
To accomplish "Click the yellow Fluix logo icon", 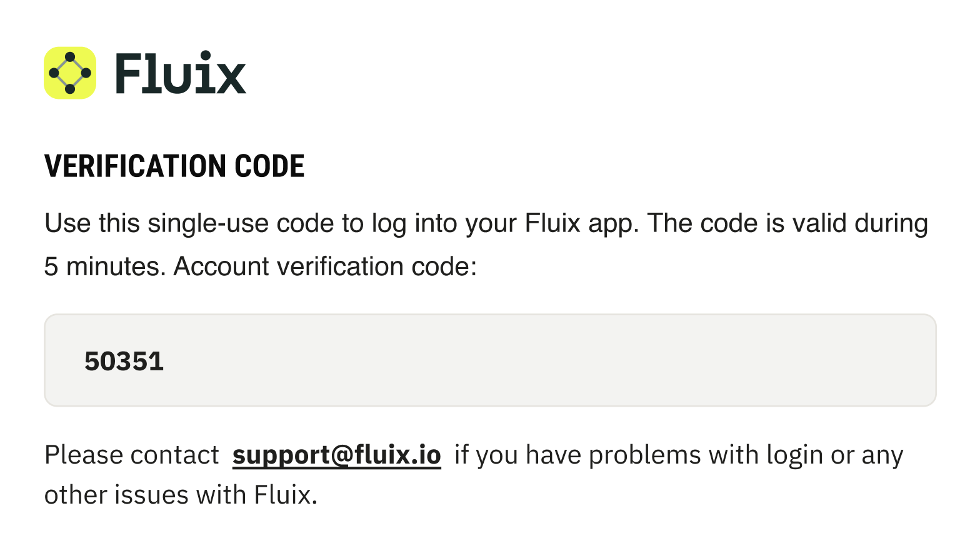I will point(70,73).
